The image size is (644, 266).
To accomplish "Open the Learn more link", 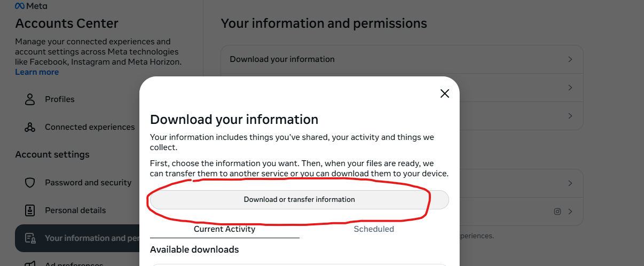I will (x=37, y=72).
